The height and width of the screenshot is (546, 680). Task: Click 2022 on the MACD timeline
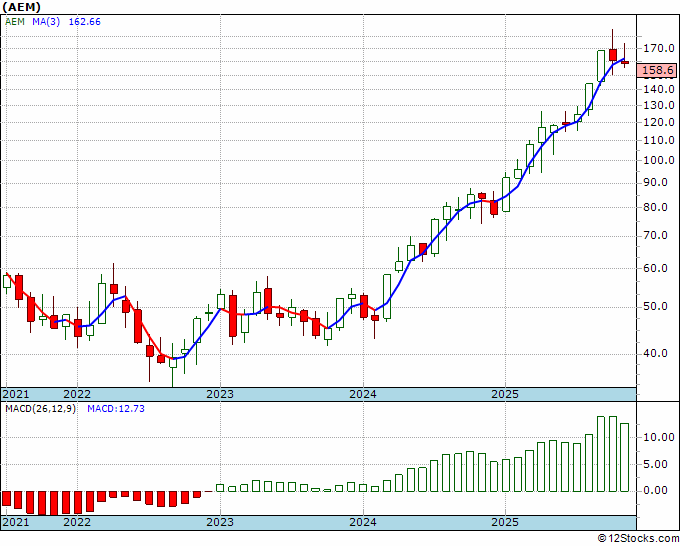point(77,522)
